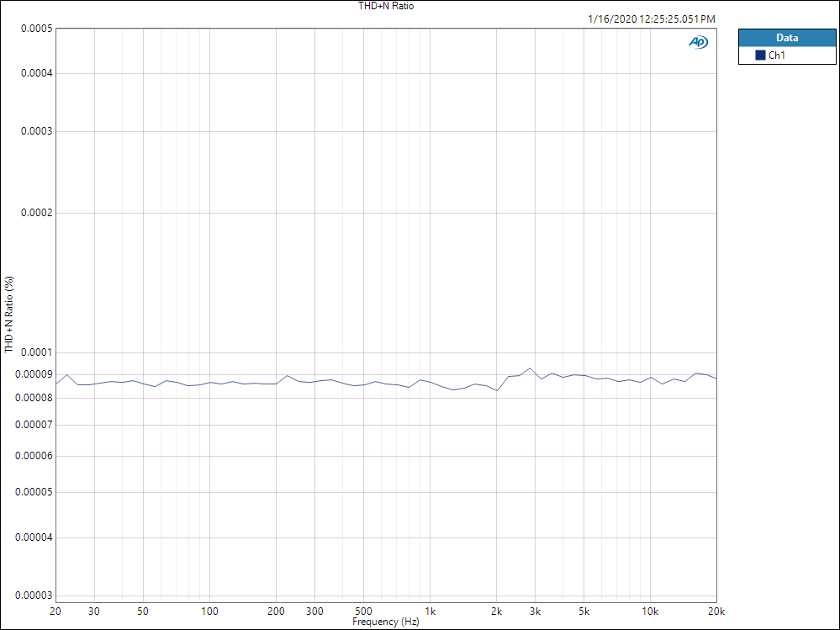Click the 0.00005 y-axis value

34,492
